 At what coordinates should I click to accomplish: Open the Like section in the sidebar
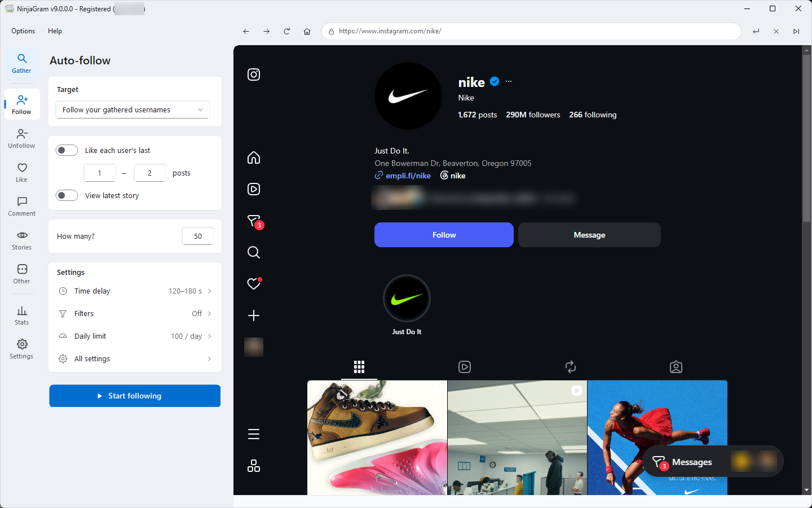coord(21,173)
